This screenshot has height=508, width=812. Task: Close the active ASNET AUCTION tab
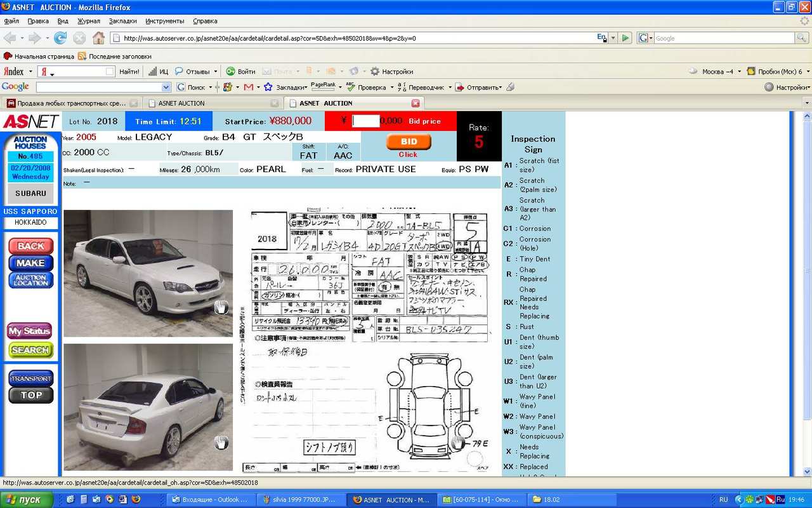(x=416, y=103)
